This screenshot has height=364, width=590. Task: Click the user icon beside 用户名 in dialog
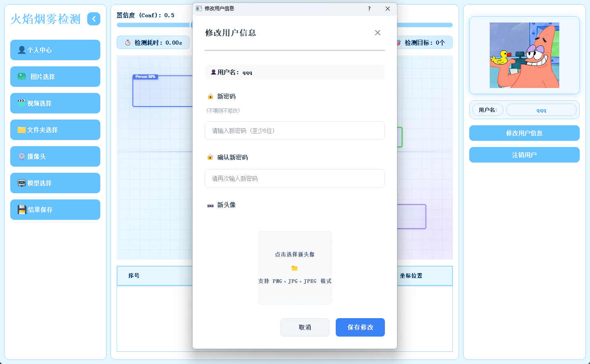pos(213,72)
